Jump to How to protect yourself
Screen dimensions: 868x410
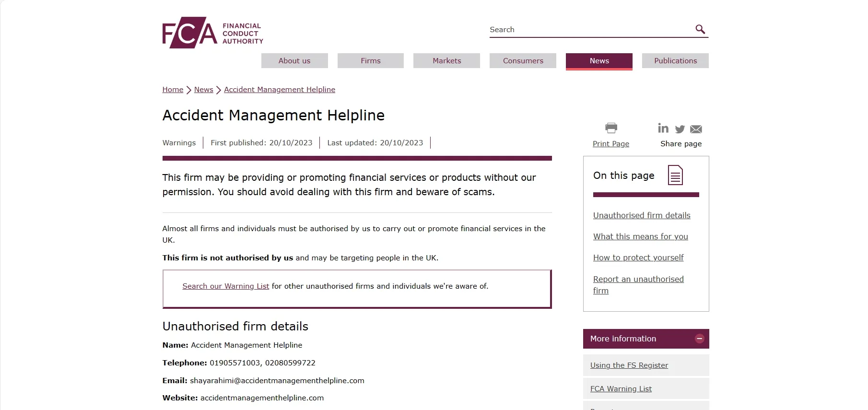click(x=638, y=258)
